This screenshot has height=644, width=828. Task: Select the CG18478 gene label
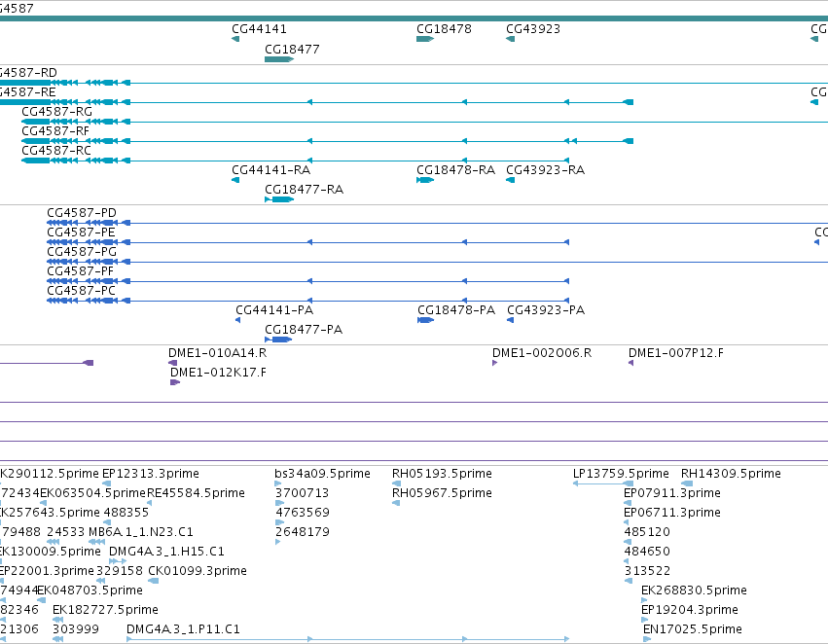pyautogui.click(x=444, y=29)
